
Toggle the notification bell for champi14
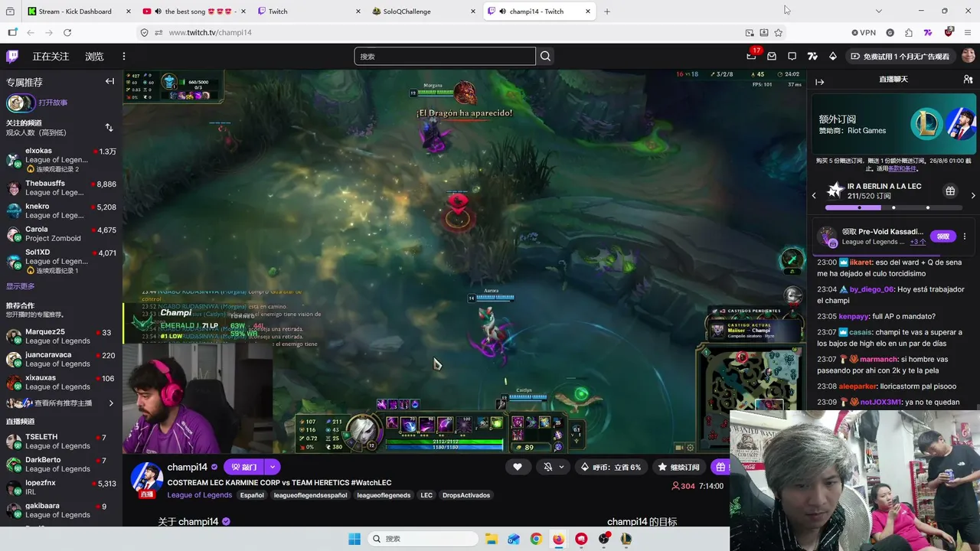click(x=547, y=467)
